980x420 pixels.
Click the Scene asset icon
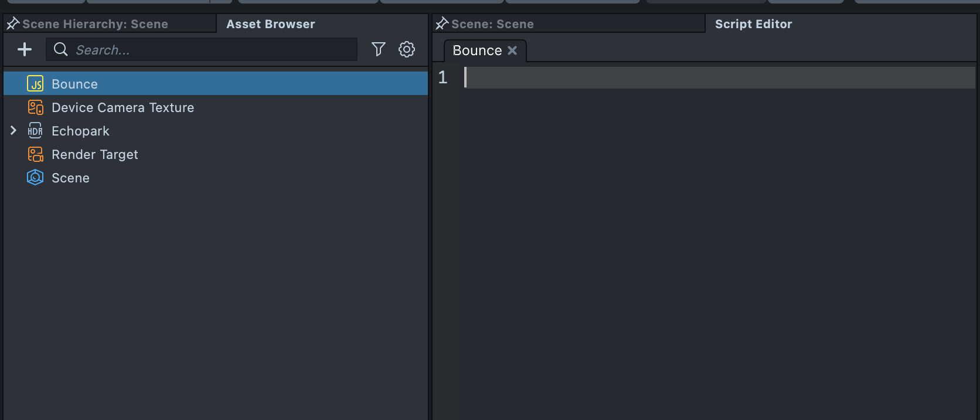(35, 178)
